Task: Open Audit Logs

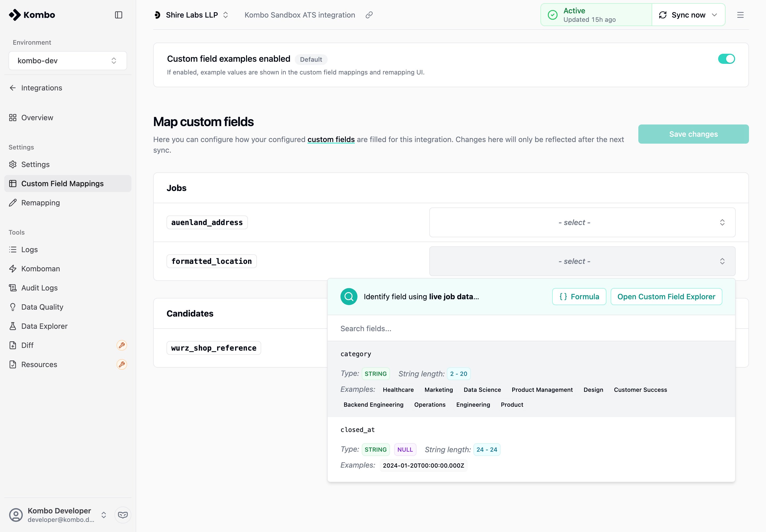Action: [39, 288]
